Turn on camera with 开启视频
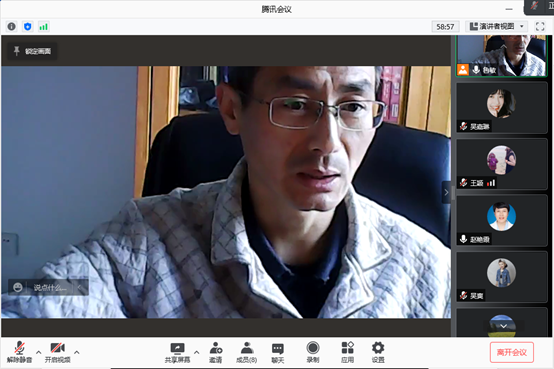Viewport: 554px width, 369px height. 58,352
